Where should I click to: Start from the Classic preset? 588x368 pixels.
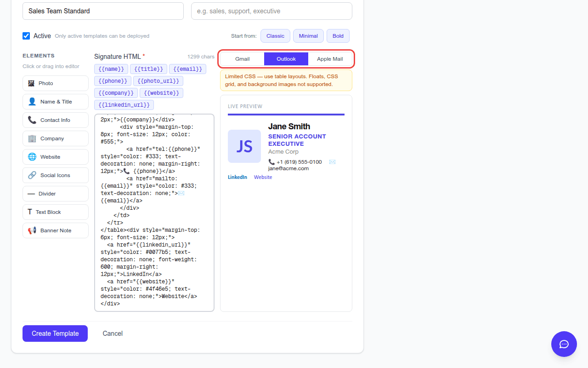(x=275, y=36)
